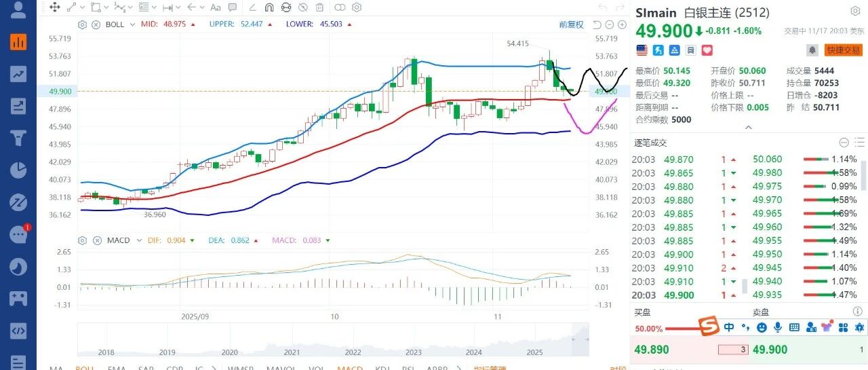
Task: Open the code sidebar icon
Action: 18,331
